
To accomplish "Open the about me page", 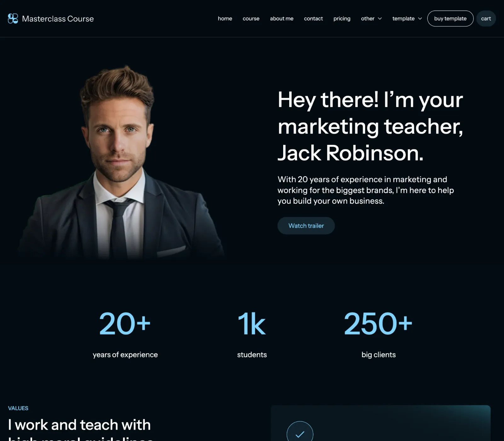I will pos(282,19).
